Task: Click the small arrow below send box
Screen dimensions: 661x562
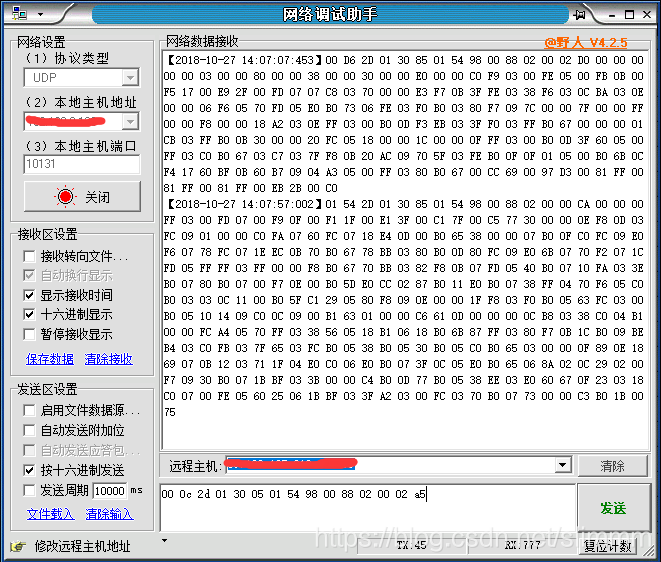Action: point(164,540)
